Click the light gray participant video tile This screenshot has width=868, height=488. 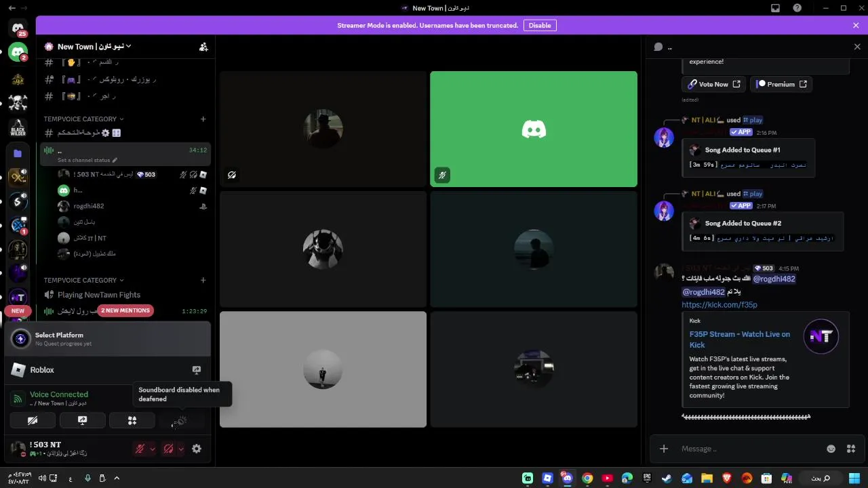point(323,369)
